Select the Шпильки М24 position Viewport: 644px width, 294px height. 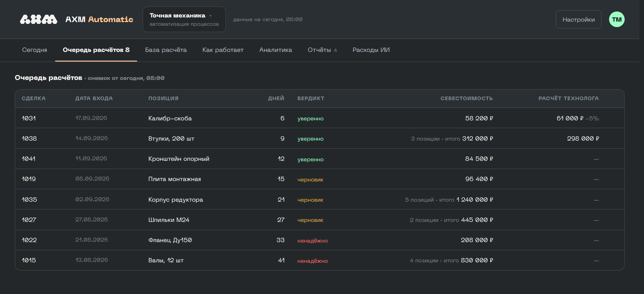coord(169,220)
